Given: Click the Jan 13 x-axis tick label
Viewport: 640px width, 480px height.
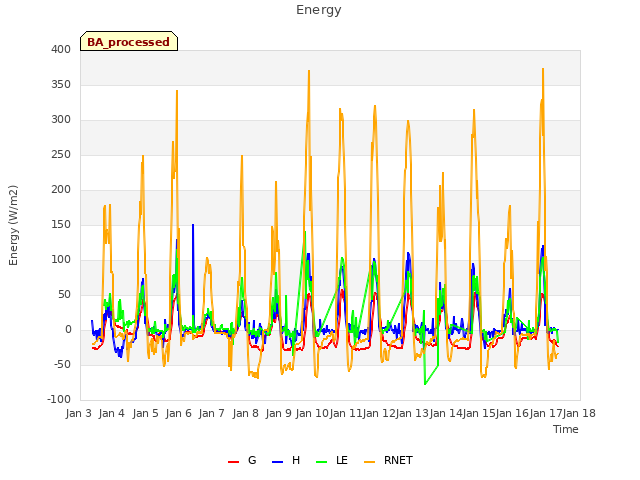Looking at the screenshot, I should [x=412, y=413].
